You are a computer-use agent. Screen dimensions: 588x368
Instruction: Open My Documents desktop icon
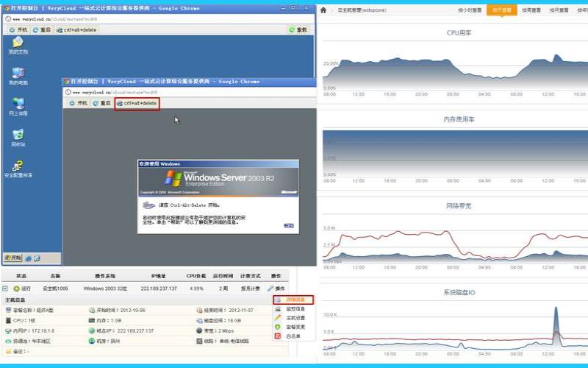tap(18, 46)
